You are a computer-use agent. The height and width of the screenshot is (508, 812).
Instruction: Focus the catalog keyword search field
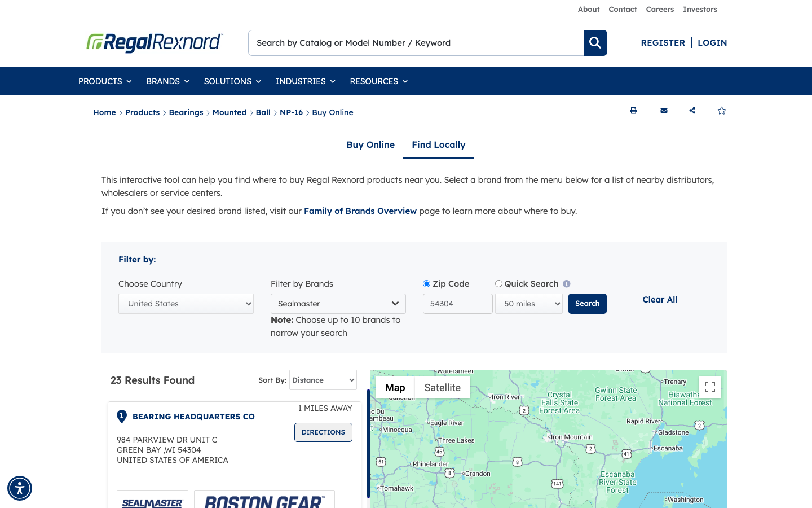point(416,43)
